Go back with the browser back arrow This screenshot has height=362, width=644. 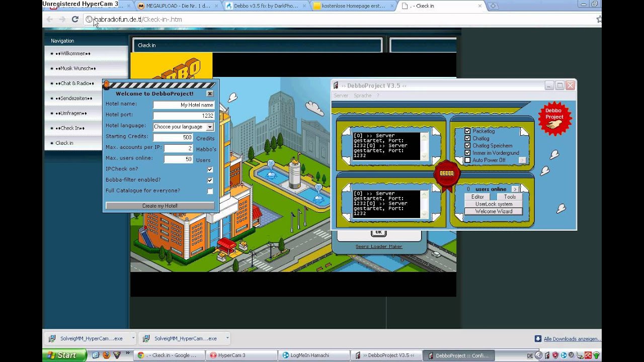49,19
